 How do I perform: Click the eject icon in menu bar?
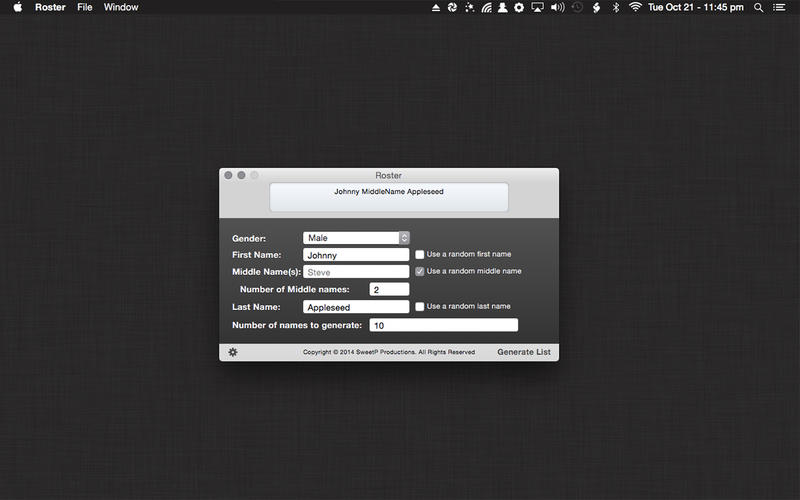(x=436, y=8)
